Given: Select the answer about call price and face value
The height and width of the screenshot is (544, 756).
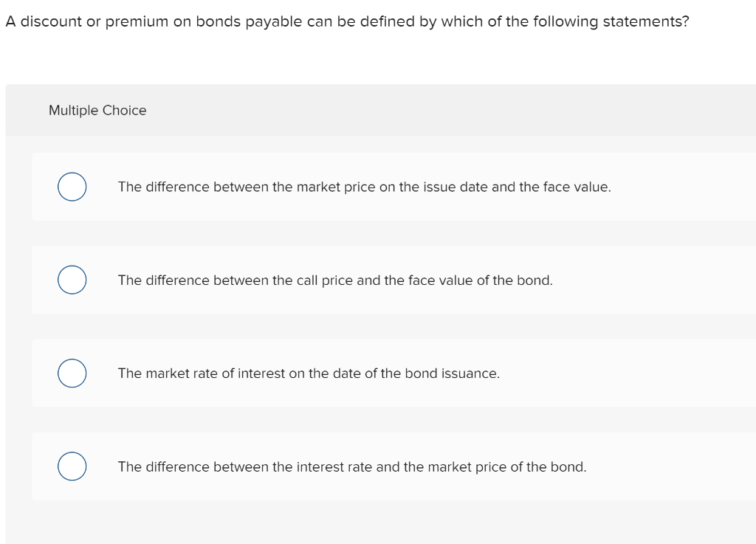Looking at the screenshot, I should (335, 280).
